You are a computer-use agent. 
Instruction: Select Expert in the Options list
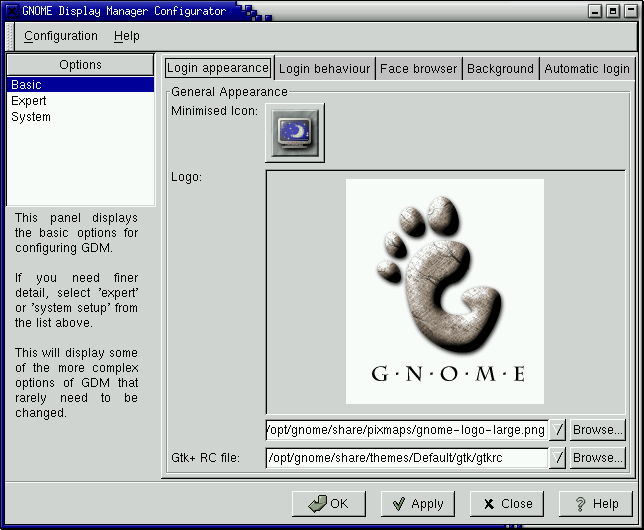[80, 101]
